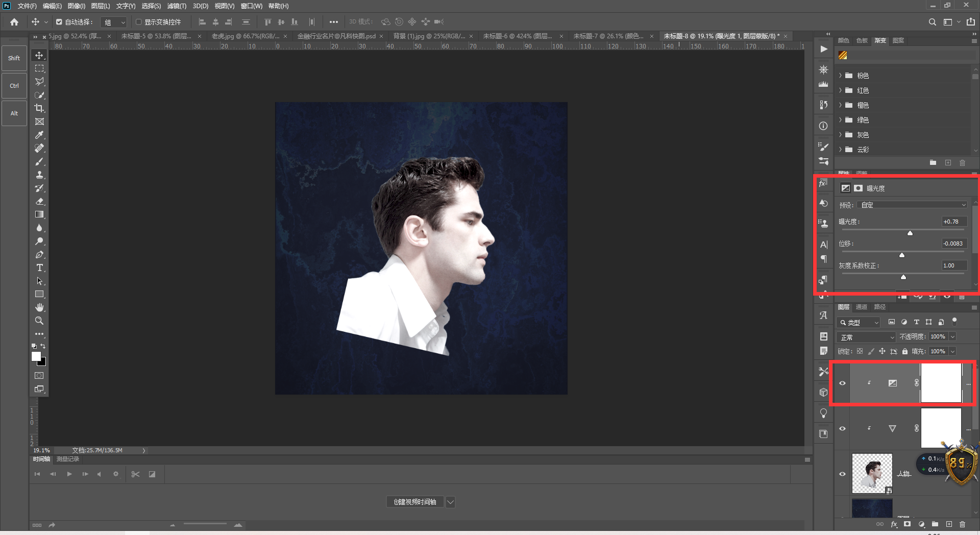Switch to the 通道 channels tab
Screen dimensions: 980x535
(862, 307)
